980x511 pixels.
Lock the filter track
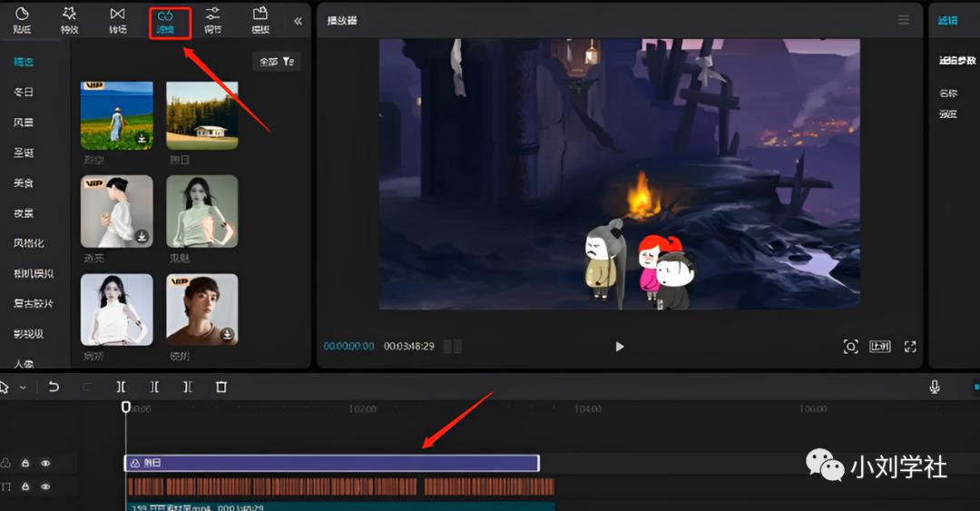[25, 464]
